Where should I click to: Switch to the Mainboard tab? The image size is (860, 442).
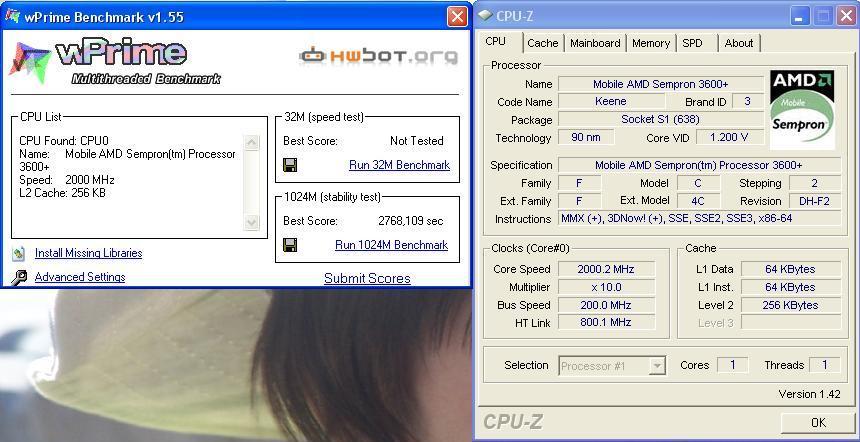coord(595,43)
